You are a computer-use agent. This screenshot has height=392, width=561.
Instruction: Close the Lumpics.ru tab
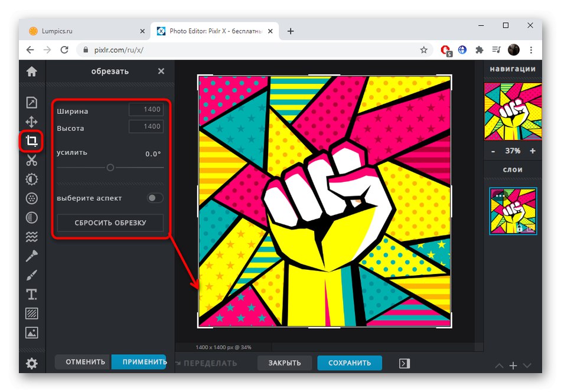point(142,31)
